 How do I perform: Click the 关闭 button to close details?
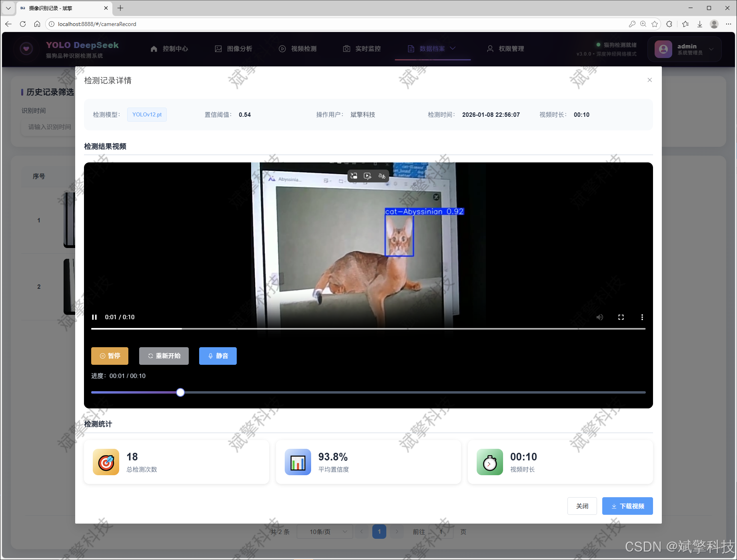582,506
